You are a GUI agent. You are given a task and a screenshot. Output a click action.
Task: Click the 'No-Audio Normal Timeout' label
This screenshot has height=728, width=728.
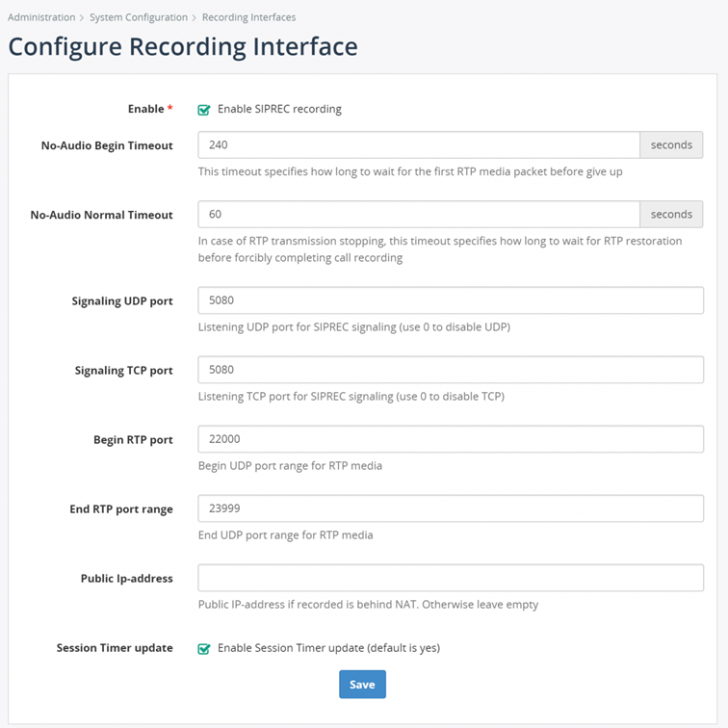pos(101,215)
